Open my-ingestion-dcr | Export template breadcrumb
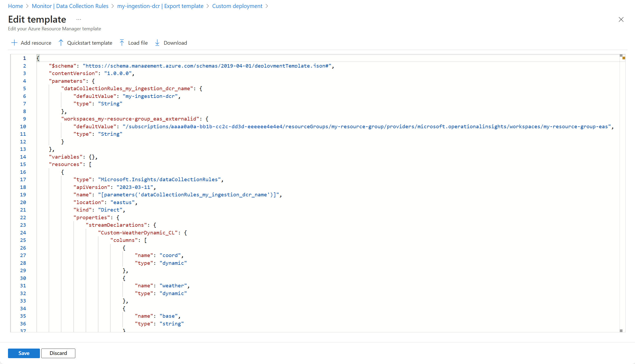Viewport: 635px width, 364px height. point(160,6)
